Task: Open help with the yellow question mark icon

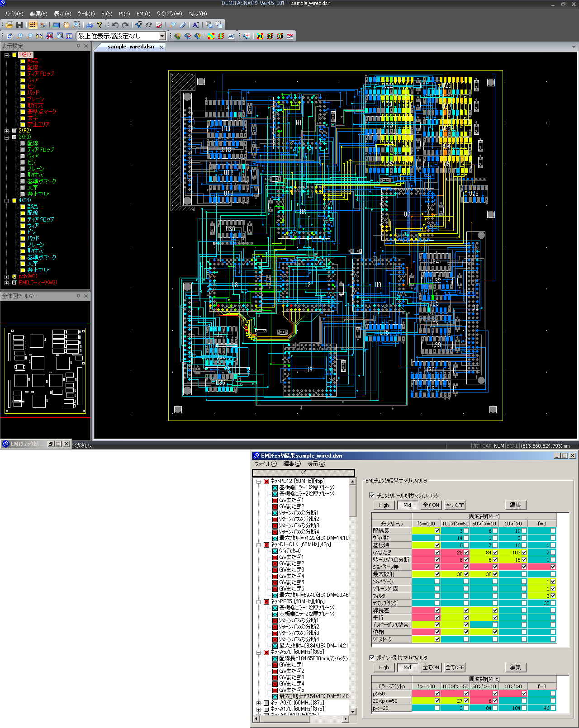Action: (x=100, y=25)
